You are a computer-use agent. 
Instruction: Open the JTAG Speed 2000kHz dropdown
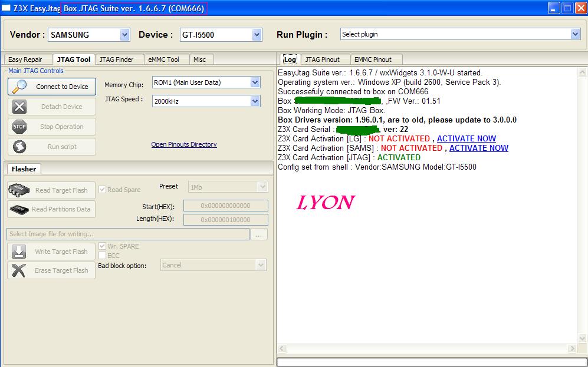click(255, 101)
